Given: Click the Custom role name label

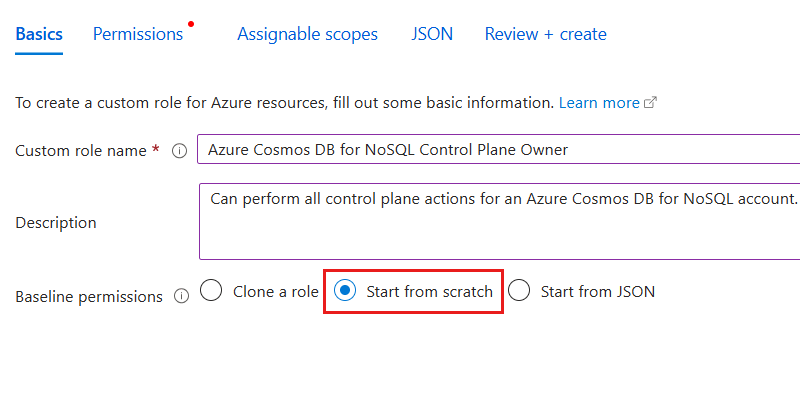Looking at the screenshot, I should click(x=80, y=151).
